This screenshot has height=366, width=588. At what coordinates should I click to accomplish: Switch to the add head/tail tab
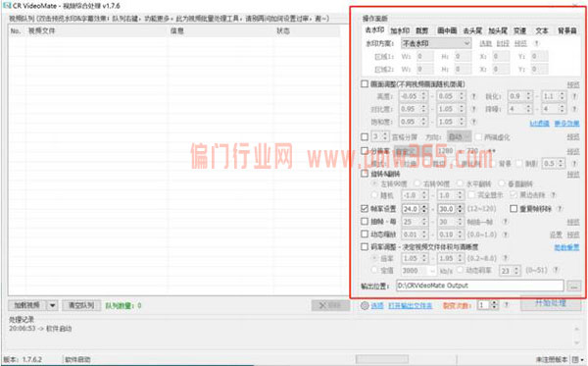498,30
